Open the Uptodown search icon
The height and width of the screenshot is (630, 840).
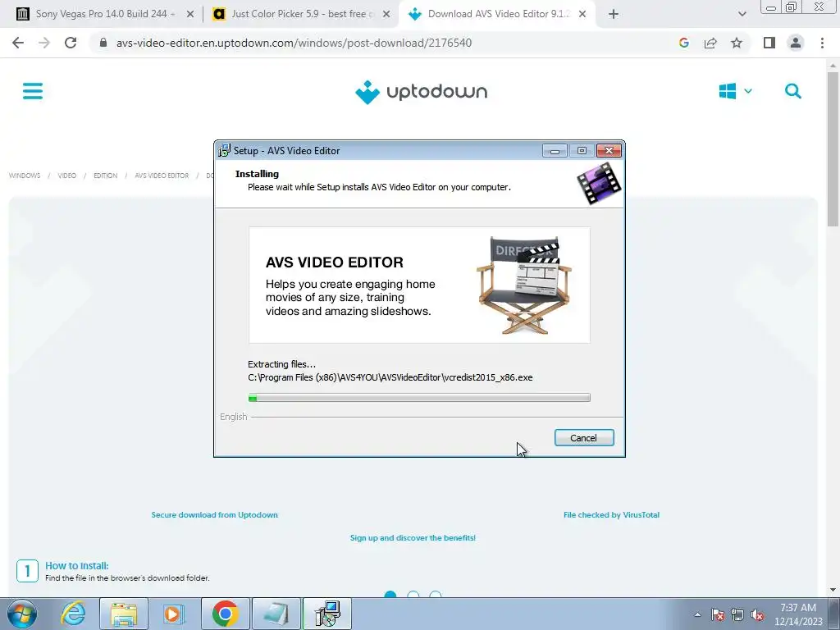coord(793,91)
